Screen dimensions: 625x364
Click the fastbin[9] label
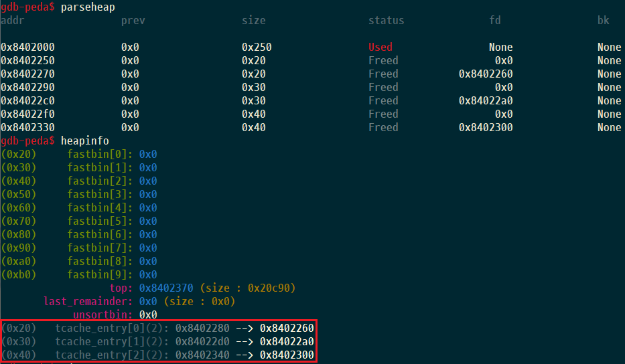point(100,275)
